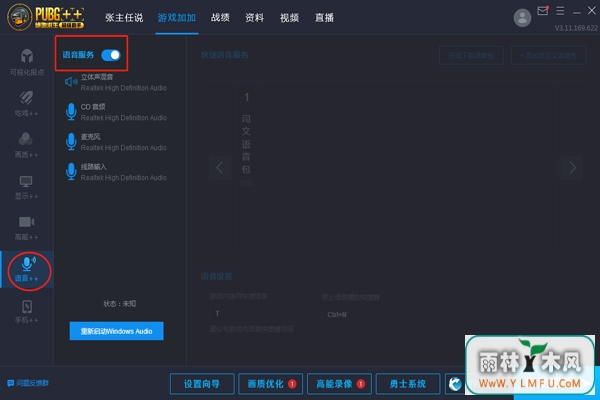The image size is (600, 400).
Task: Click the PUBG++ logo
Action: (x=46, y=17)
